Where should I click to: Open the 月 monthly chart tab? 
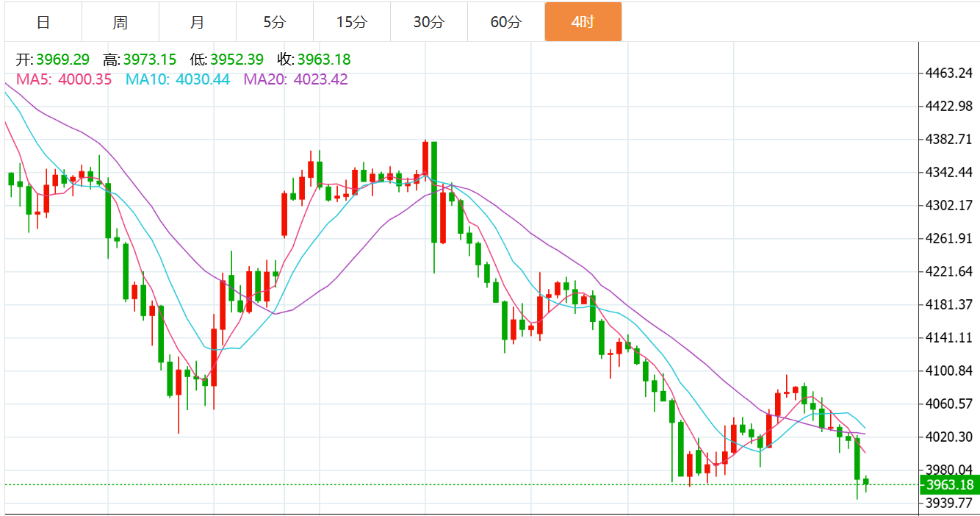pyautogui.click(x=198, y=22)
